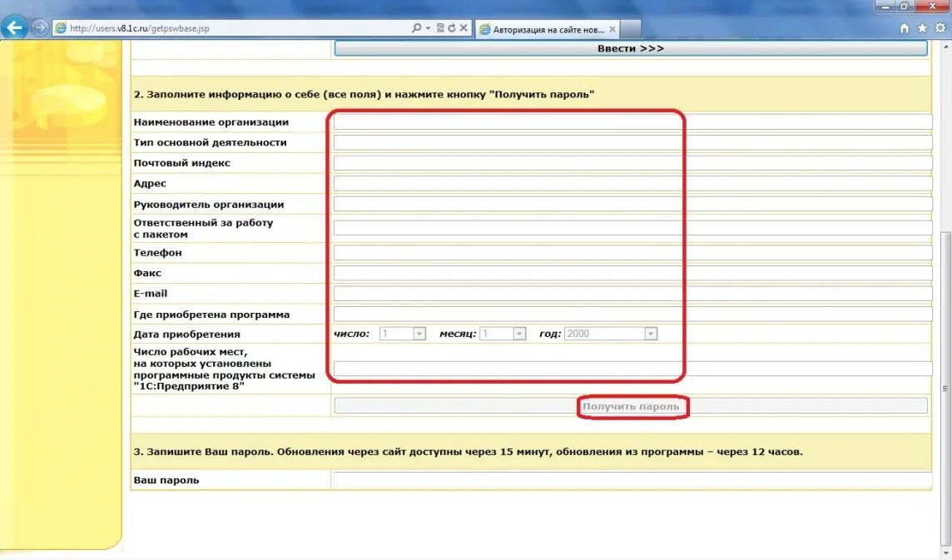Close the browser window
Image resolution: width=952 pixels, height=560 pixels.
(932, 6)
